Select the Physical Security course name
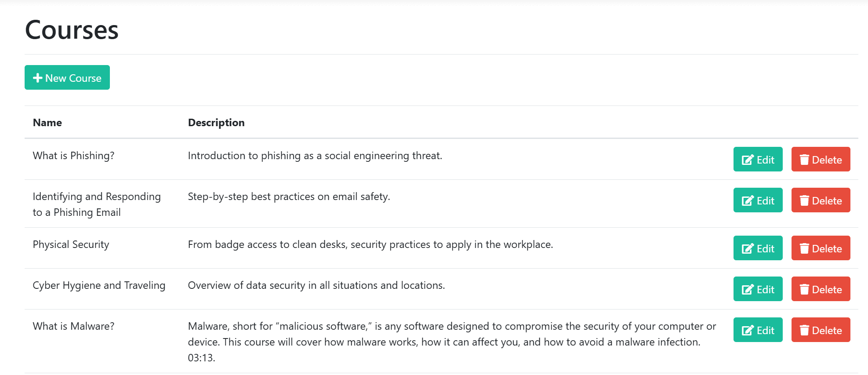The width and height of the screenshot is (868, 375). coord(71,244)
